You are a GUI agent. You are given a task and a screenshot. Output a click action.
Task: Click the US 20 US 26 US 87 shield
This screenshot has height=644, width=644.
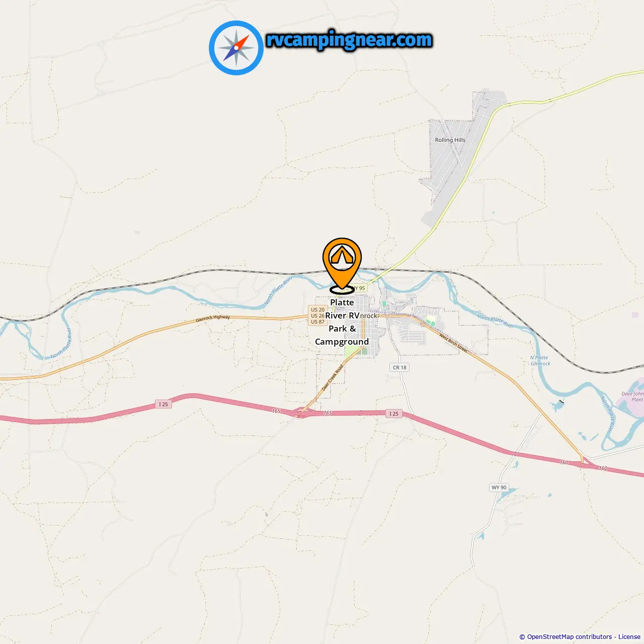pyautogui.click(x=317, y=316)
